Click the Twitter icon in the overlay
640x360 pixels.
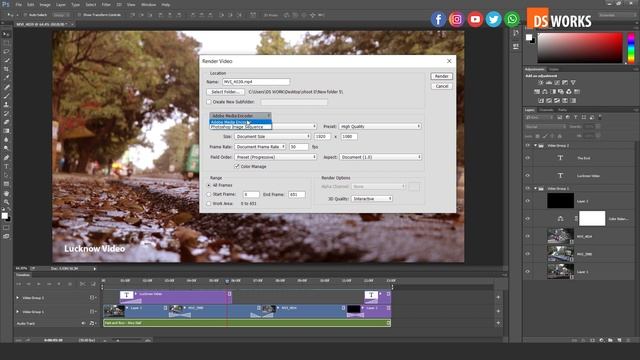coord(493,19)
